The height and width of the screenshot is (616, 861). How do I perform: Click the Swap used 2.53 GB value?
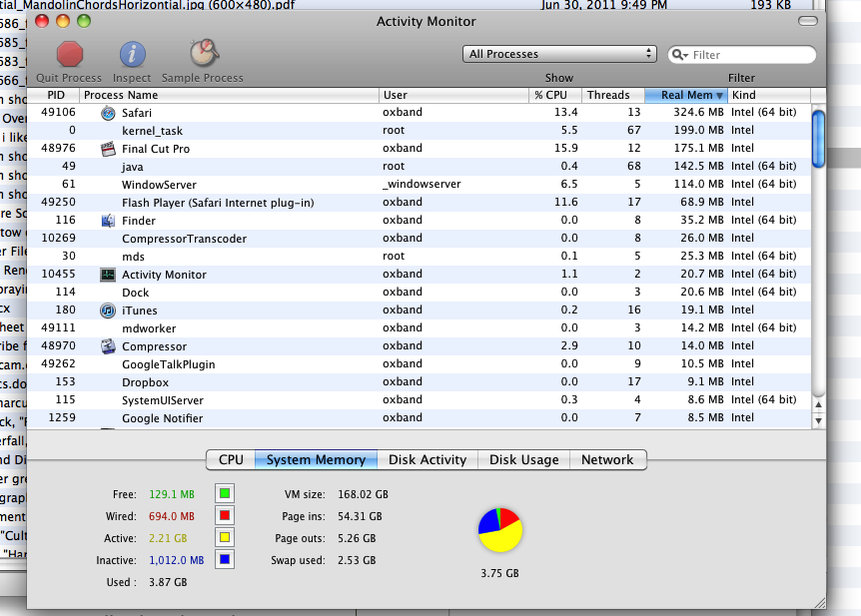pos(357,560)
